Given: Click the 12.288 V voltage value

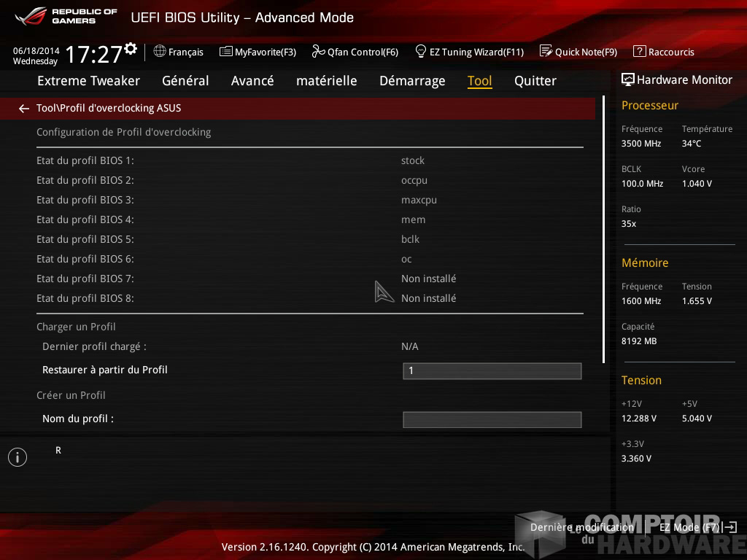Looking at the screenshot, I should click(639, 419).
